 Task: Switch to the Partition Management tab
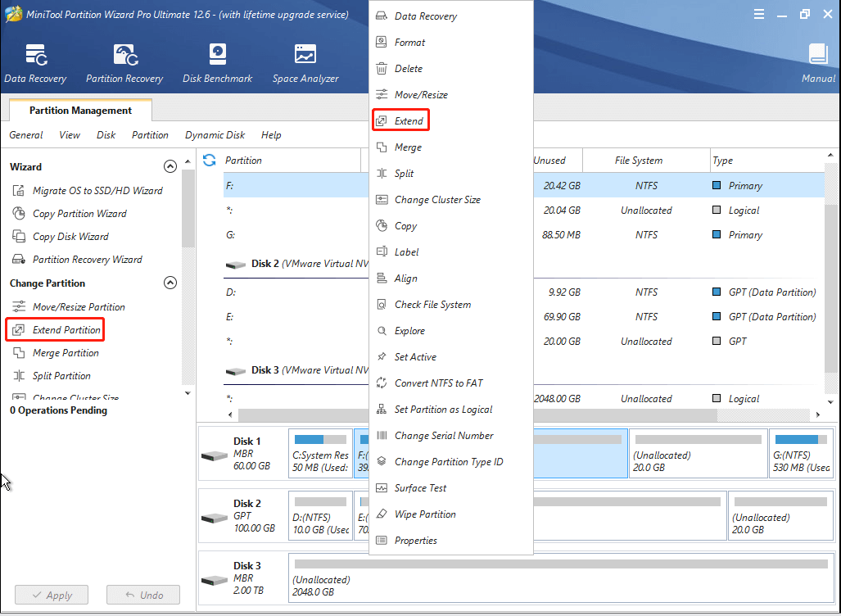[x=79, y=110]
